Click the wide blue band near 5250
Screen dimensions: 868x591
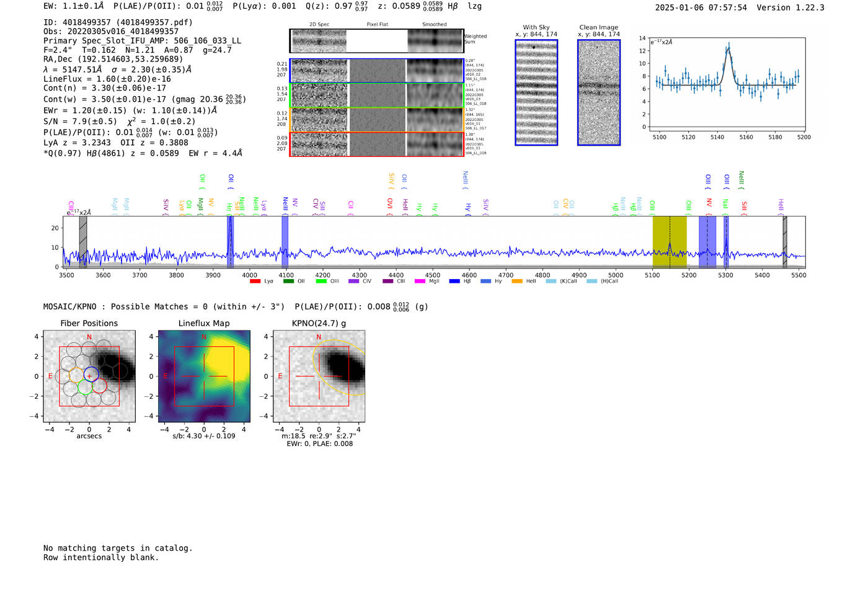click(707, 242)
